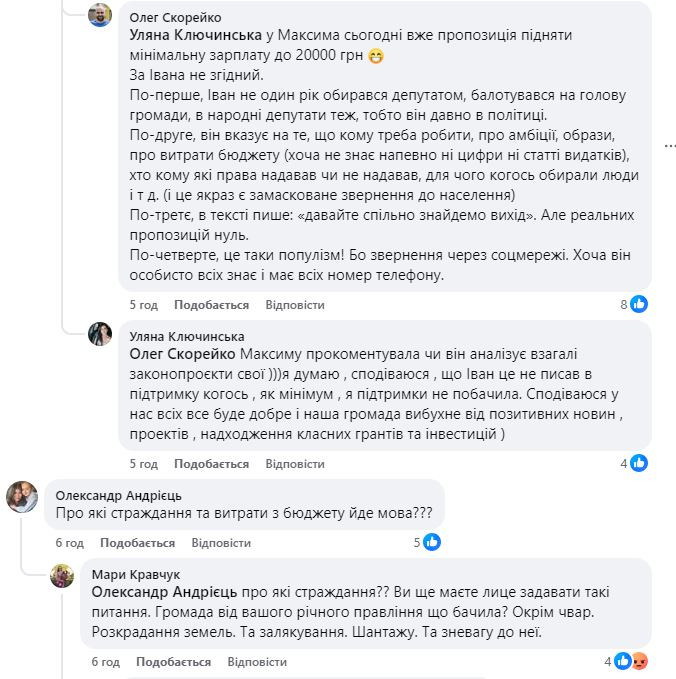Open Мари Кравчук's profile picture
This screenshot has width=676, height=679.
click(x=63, y=575)
